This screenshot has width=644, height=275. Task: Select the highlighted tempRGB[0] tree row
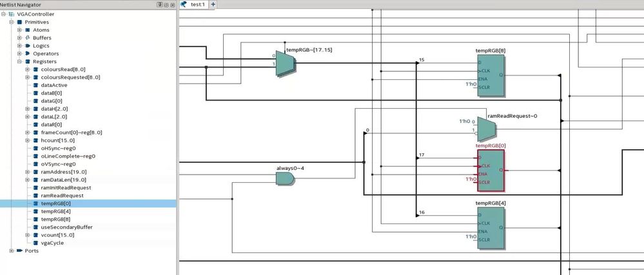[88, 204]
